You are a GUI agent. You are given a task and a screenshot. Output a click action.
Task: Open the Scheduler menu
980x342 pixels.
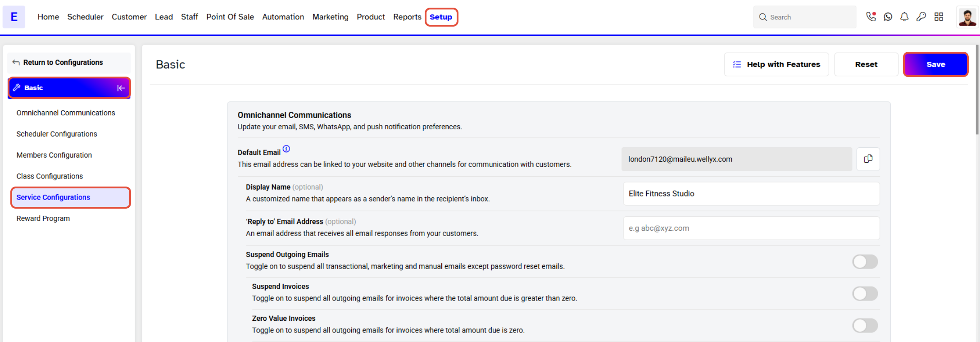[85, 17]
